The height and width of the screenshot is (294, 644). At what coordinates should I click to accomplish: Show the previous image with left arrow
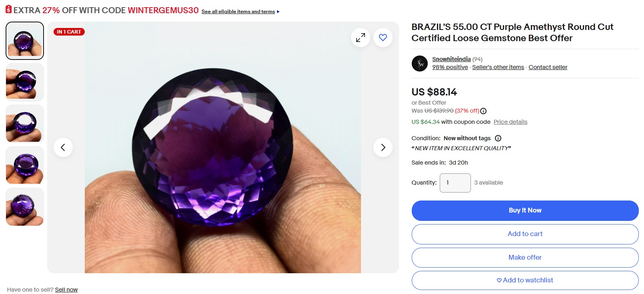pyautogui.click(x=63, y=147)
